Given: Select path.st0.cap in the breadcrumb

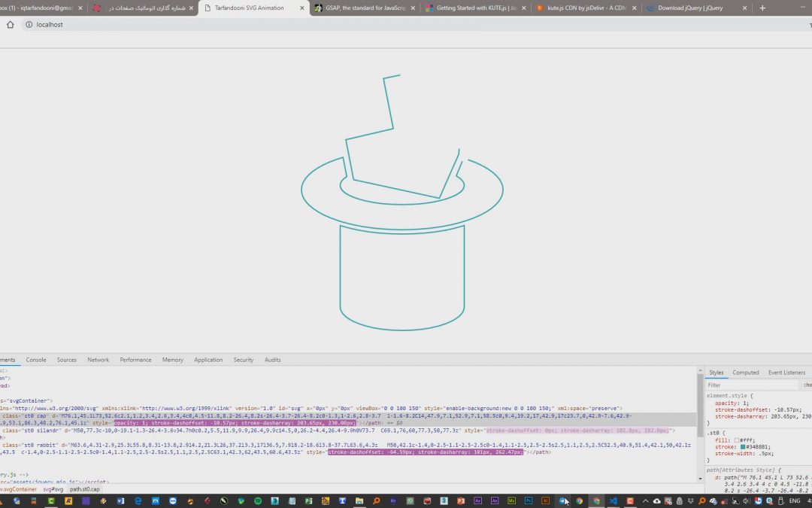Looking at the screenshot, I should [x=84, y=489].
